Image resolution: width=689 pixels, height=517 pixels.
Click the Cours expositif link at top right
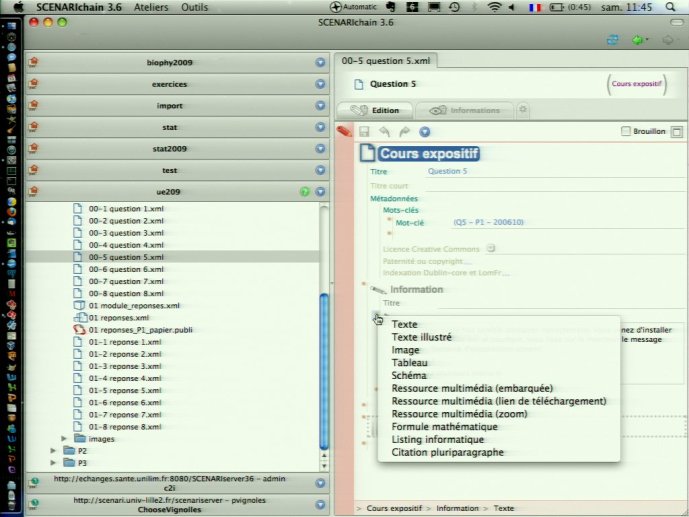(637, 83)
